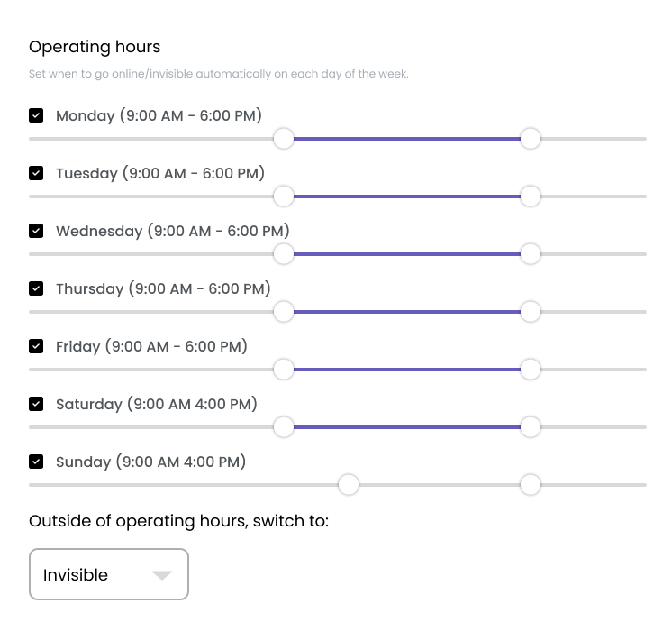The image size is (672, 631).
Task: Click the dropdown arrow beside Invisible
Action: [161, 575]
